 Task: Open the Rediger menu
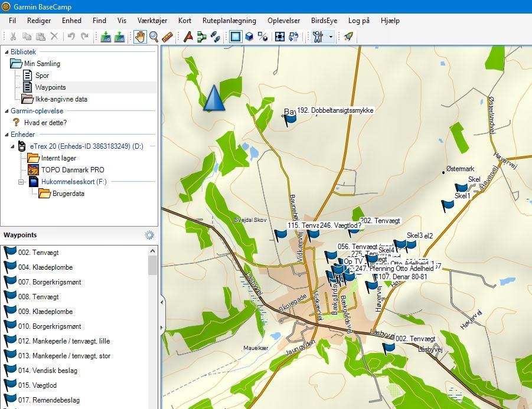click(x=39, y=21)
